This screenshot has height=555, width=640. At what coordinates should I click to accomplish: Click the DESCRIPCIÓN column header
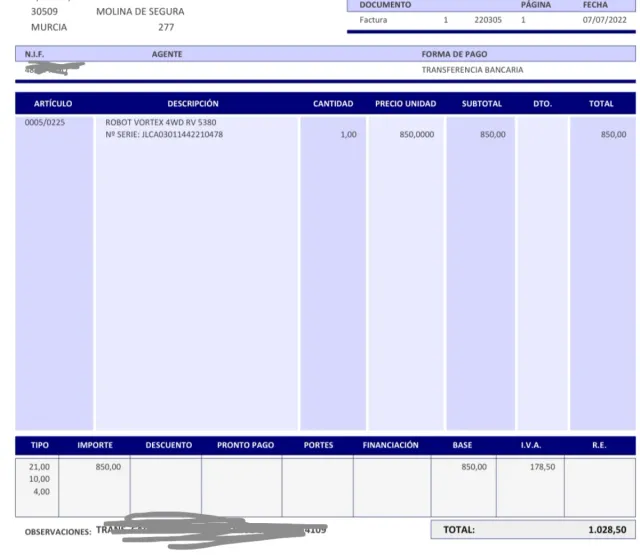pos(193,104)
